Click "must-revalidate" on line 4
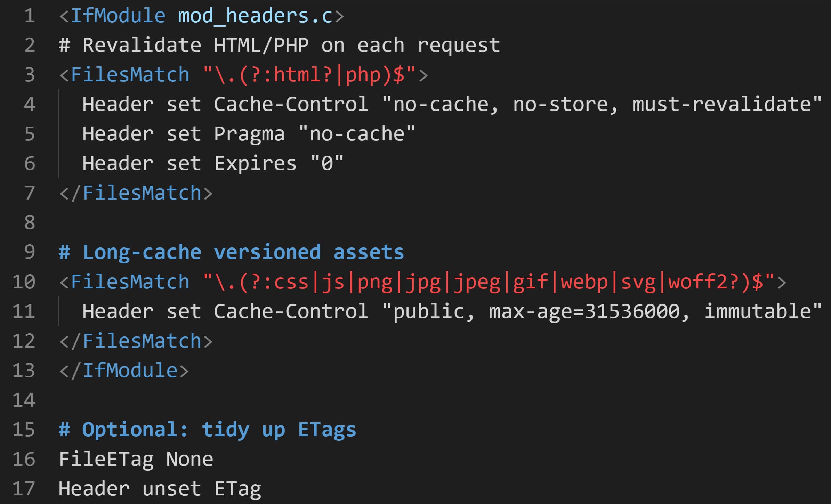Screen dimensions: 831x504 coord(721,105)
